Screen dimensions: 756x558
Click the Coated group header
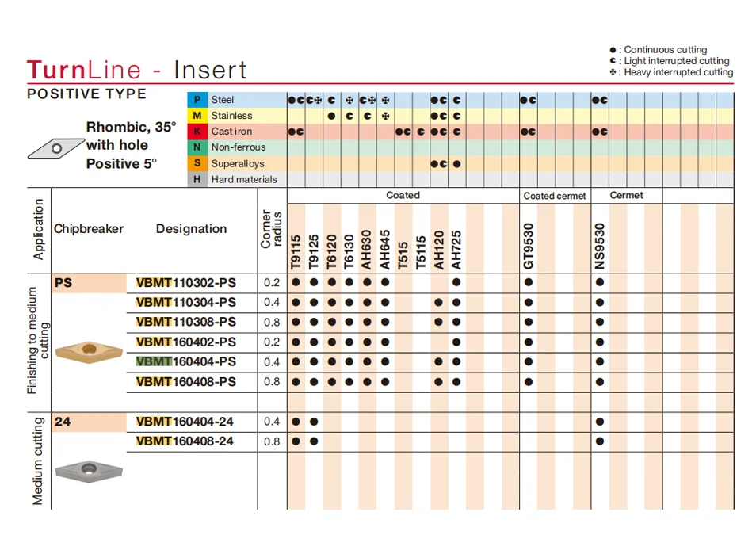point(403,195)
